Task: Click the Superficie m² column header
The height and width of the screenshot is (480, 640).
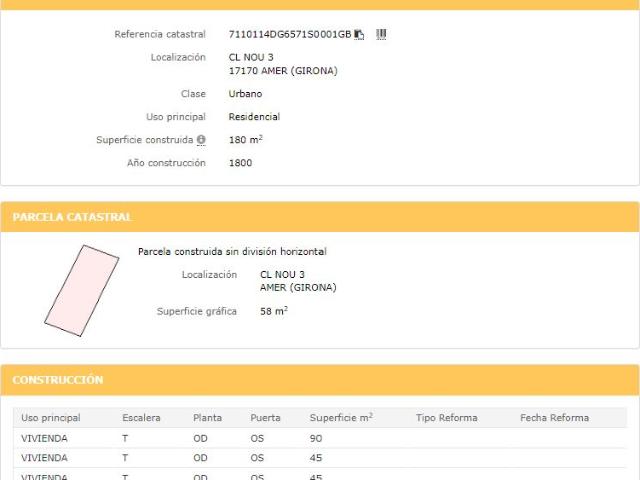Action: (x=341, y=418)
